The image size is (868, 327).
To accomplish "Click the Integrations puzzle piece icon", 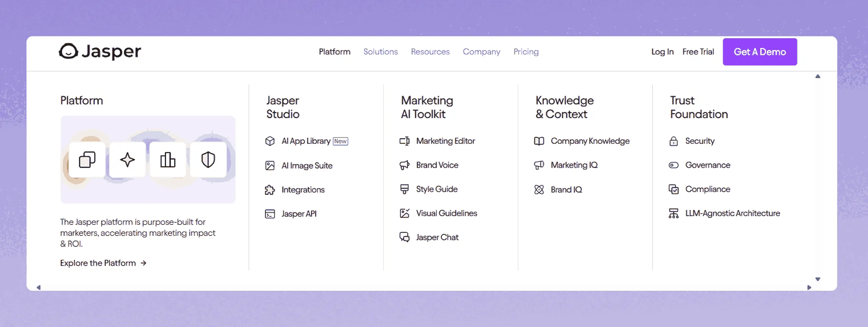I will (x=270, y=190).
